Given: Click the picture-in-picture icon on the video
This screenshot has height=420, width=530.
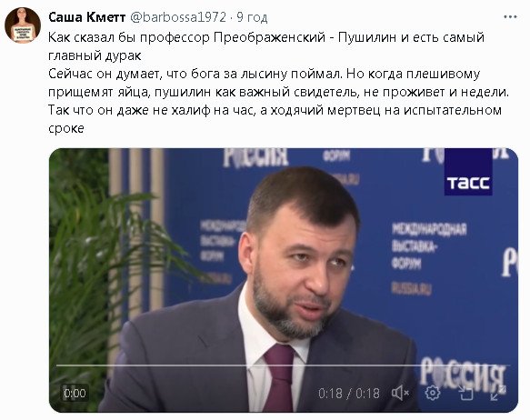Looking at the screenshot, I should tap(465, 393).
